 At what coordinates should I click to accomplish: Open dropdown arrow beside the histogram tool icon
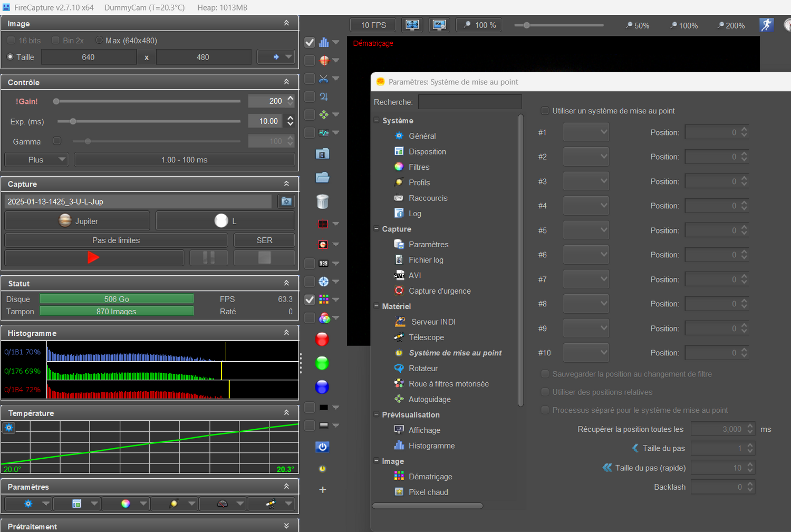[x=336, y=42]
